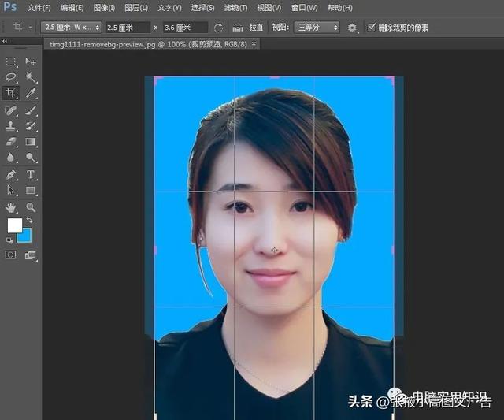504x420 pixels.
Task: Select the History Brush tool
Action: point(31,126)
